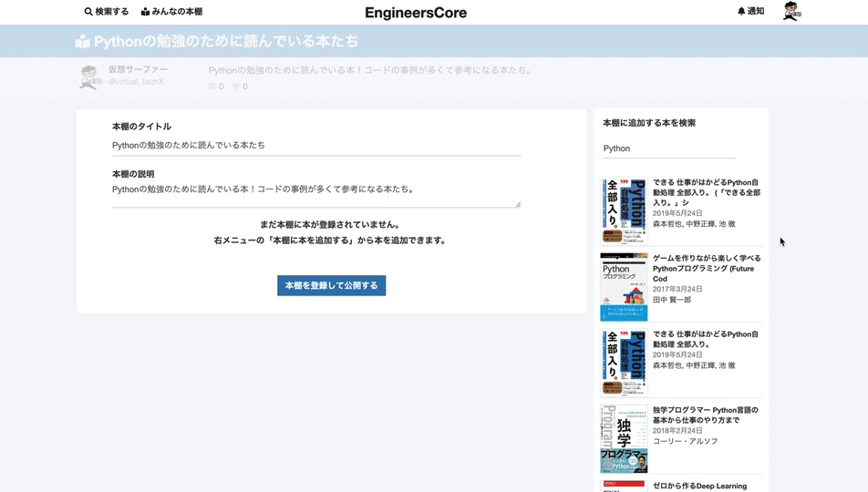
Task: Click 独学プログラマー Python言語の title
Action: pyautogui.click(x=706, y=415)
